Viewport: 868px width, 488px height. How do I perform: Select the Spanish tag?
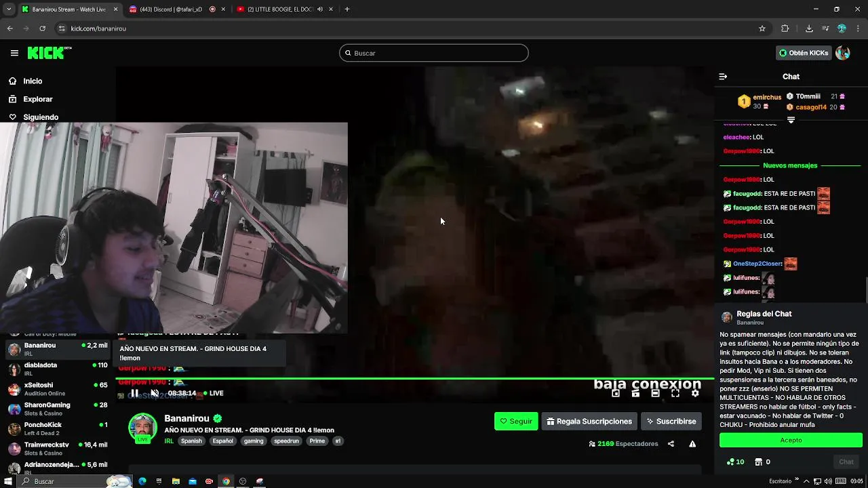[x=191, y=441]
